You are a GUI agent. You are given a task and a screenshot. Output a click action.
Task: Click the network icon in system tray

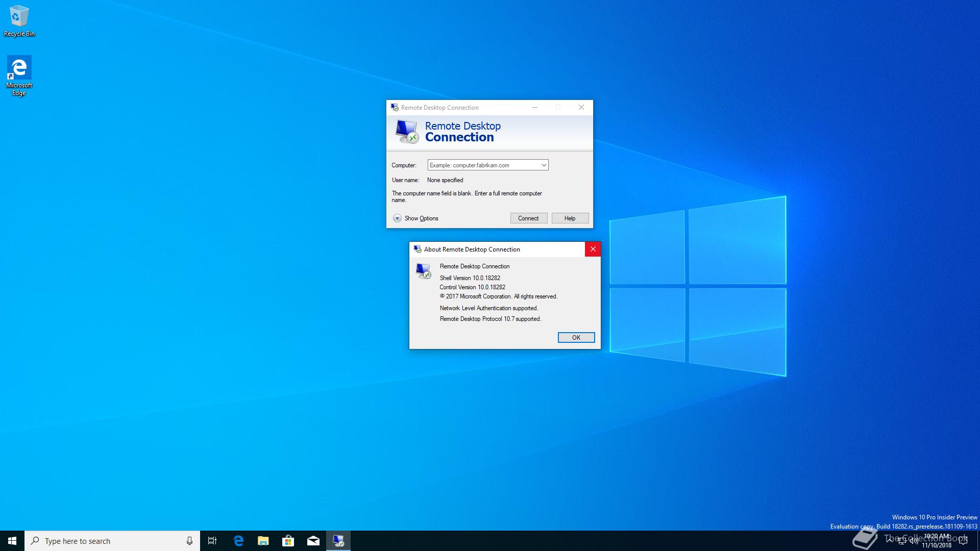click(901, 541)
